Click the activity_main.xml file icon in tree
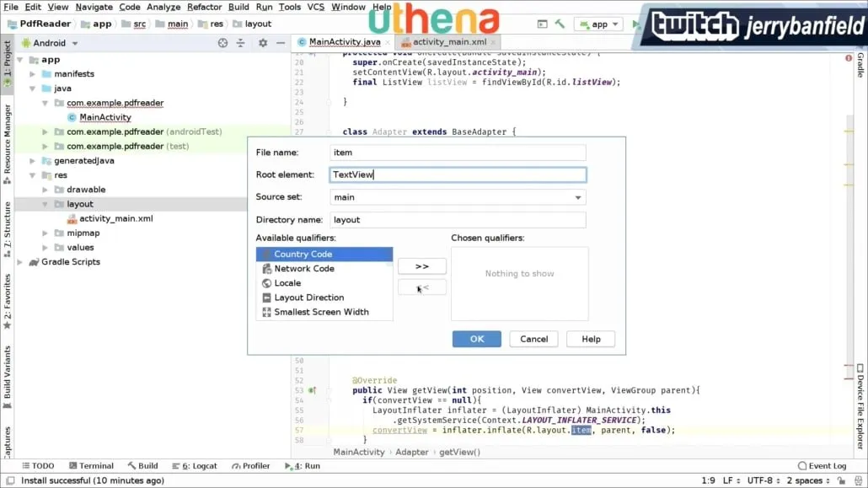Screen dimensions: 868x488 (x=72, y=219)
